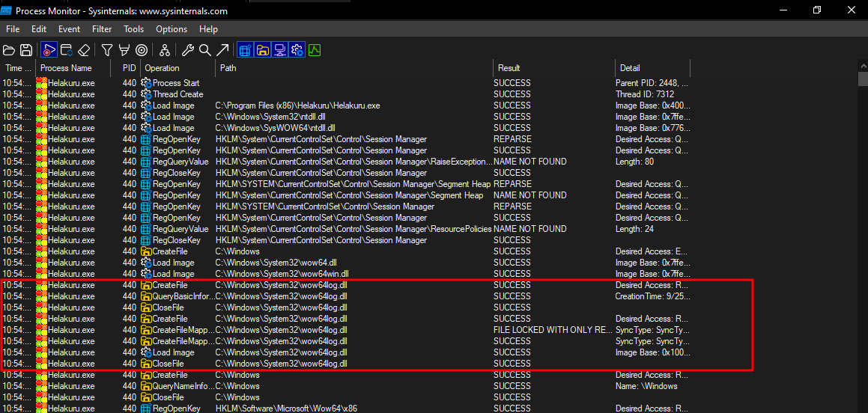Open the Help menu
The height and width of the screenshot is (413, 868).
click(x=208, y=29)
